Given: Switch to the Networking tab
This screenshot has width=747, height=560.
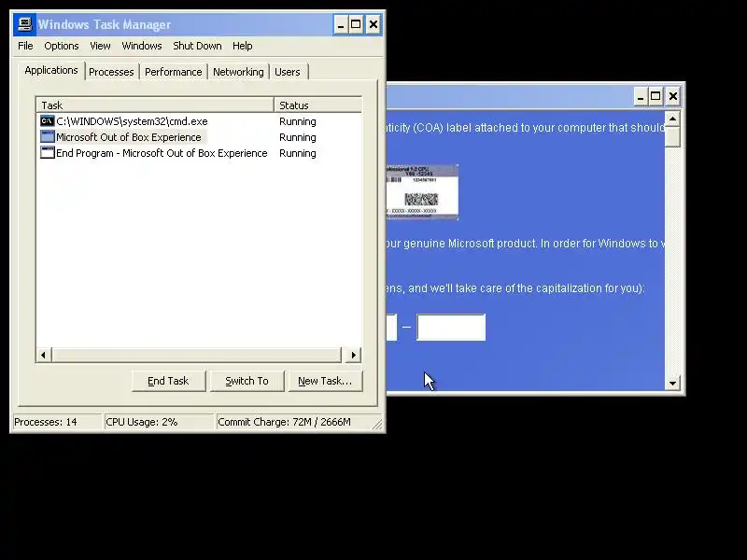Looking at the screenshot, I should pyautogui.click(x=238, y=72).
